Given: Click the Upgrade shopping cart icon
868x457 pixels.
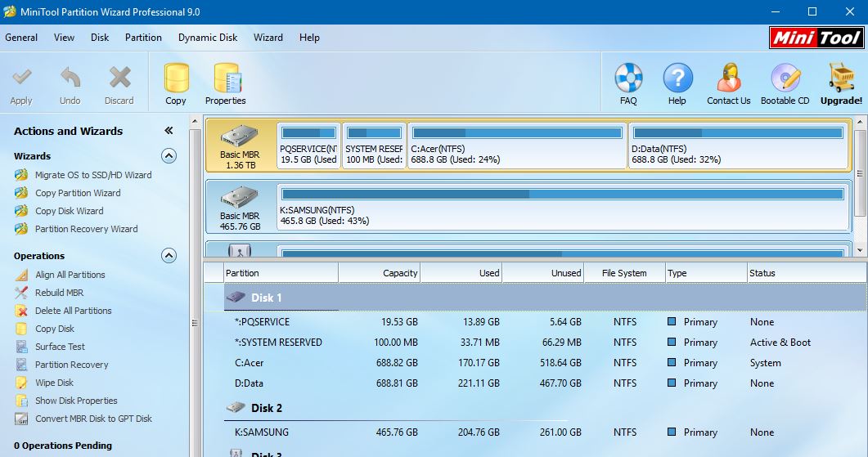Looking at the screenshot, I should tap(842, 78).
